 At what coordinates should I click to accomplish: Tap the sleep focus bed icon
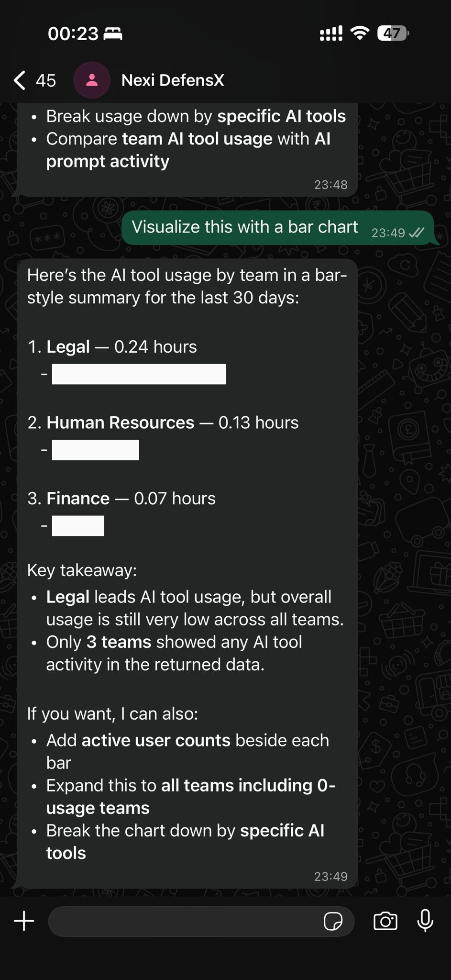click(x=113, y=34)
